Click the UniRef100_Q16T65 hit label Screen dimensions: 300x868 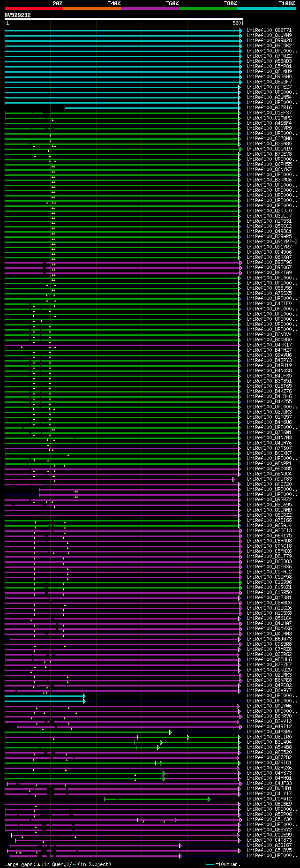coord(269,386)
